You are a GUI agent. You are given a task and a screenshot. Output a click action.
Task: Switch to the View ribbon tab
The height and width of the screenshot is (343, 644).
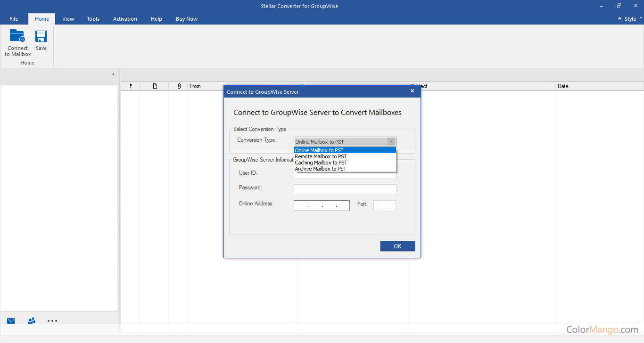(x=68, y=19)
